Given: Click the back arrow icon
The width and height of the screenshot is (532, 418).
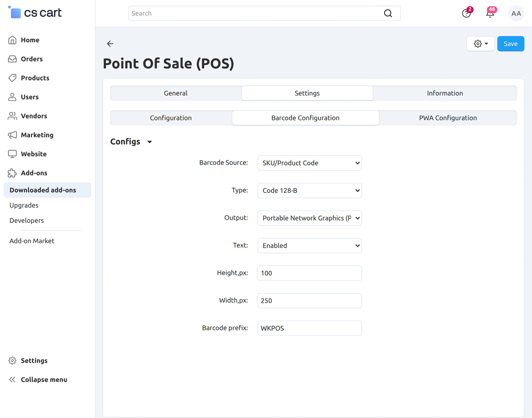Looking at the screenshot, I should pos(110,43).
